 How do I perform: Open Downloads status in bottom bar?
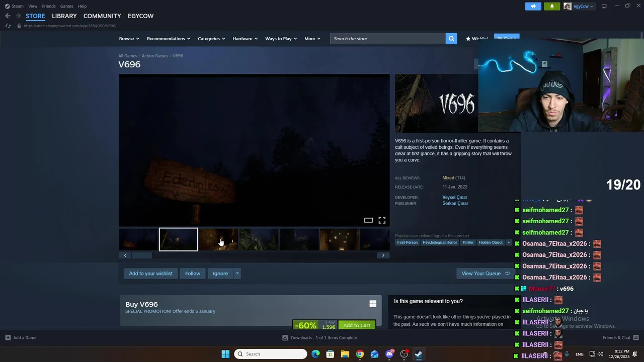coord(319,338)
